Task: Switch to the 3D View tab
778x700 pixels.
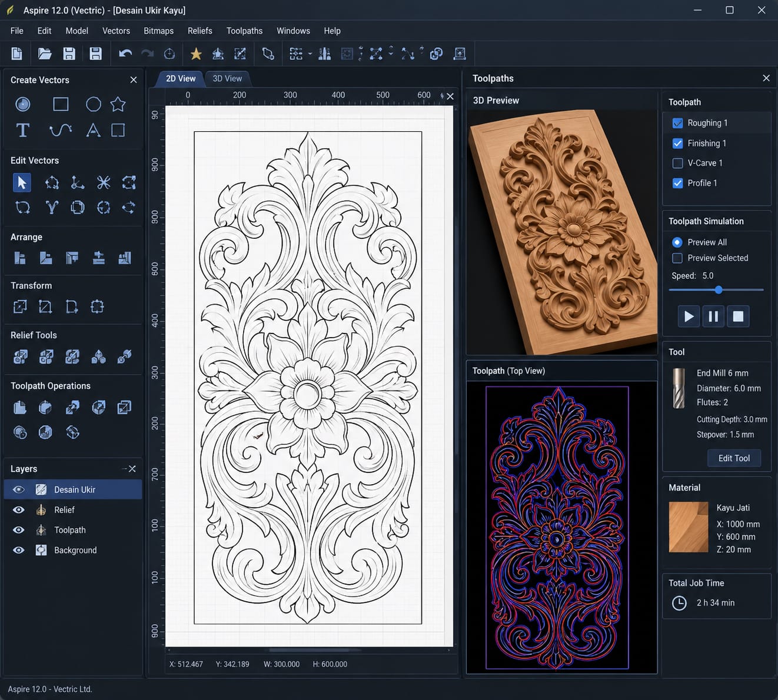Action: coord(227,78)
